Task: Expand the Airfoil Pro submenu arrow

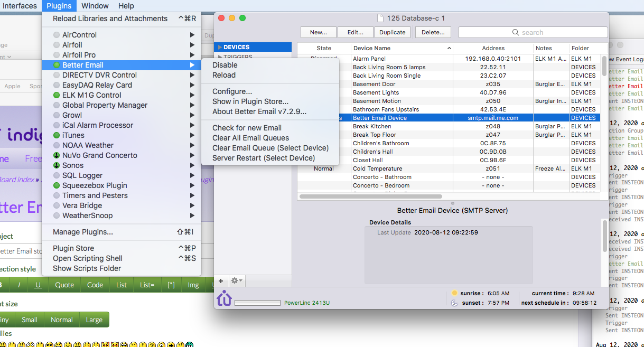Action: click(x=192, y=55)
